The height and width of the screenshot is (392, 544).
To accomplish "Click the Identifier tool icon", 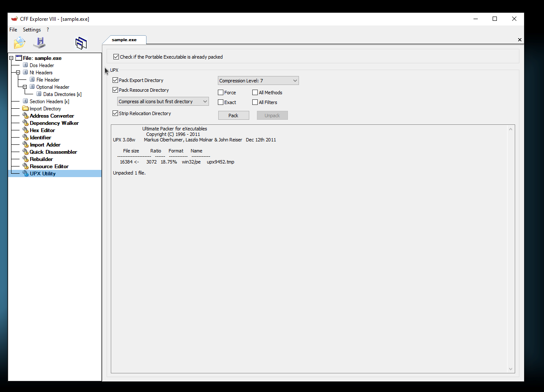I will 25,138.
